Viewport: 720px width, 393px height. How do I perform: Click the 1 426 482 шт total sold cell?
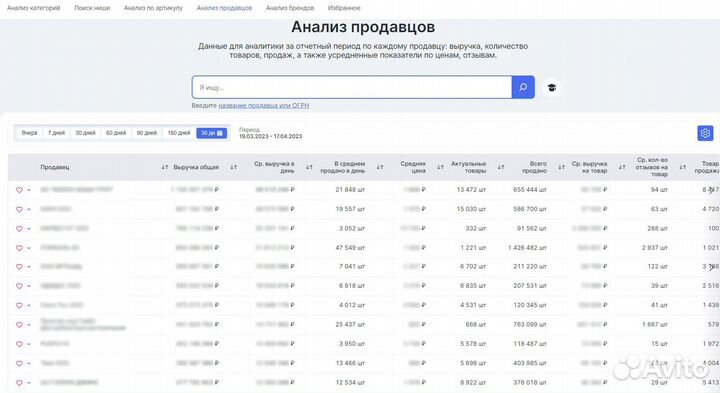527,247
